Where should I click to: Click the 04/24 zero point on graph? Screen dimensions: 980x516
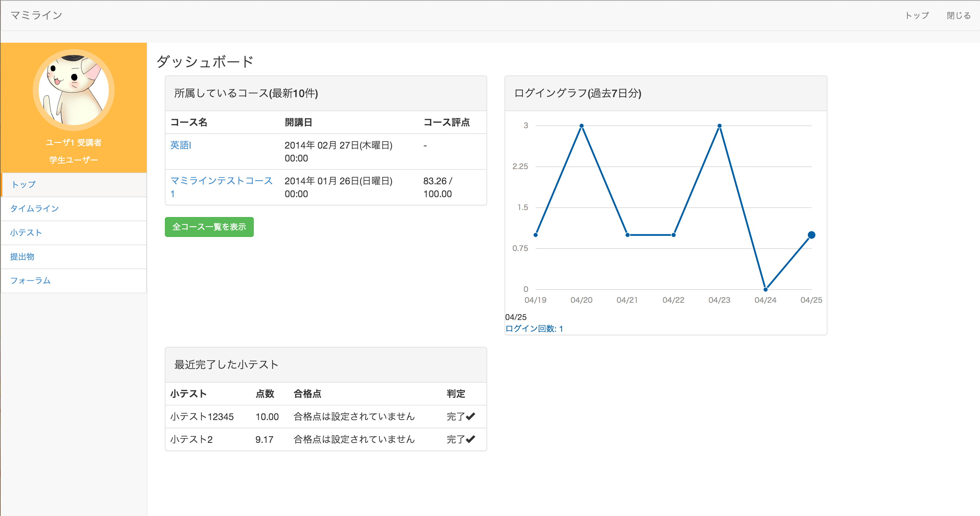(765, 289)
